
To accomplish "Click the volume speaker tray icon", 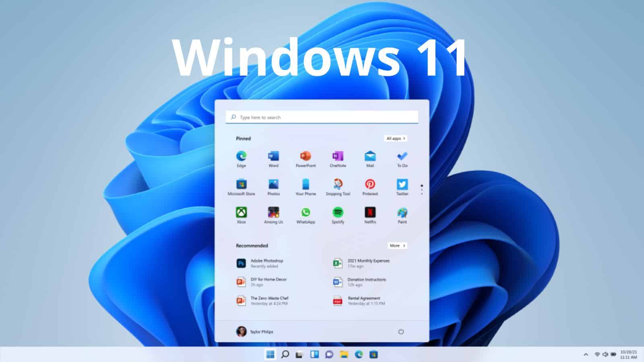I will (605, 354).
